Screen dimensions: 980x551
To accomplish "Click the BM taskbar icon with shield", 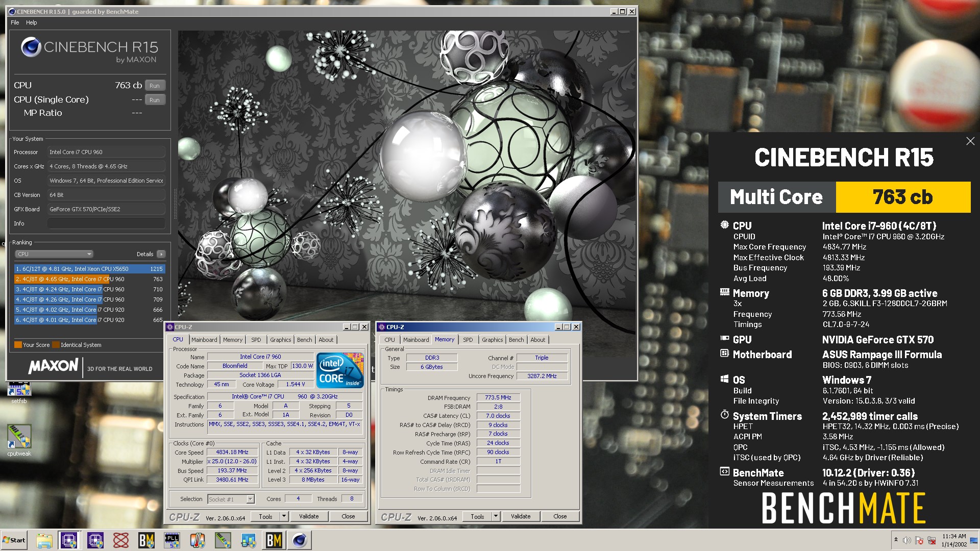I will [146, 540].
